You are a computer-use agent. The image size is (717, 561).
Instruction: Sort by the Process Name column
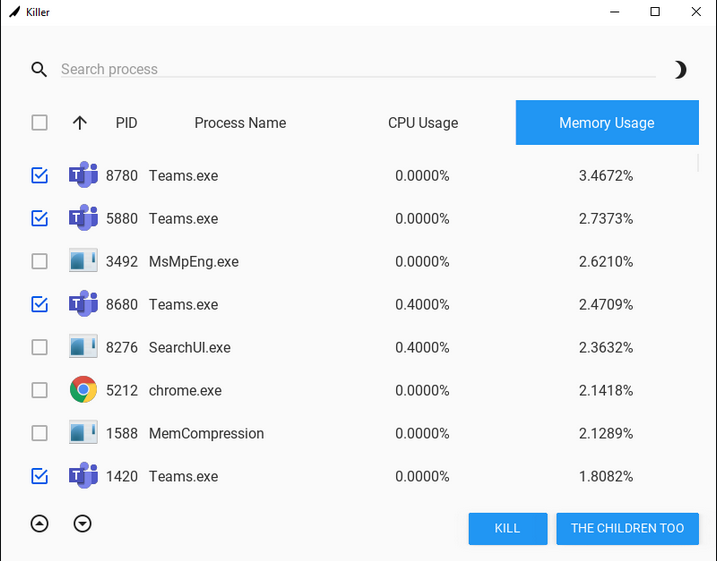240,123
